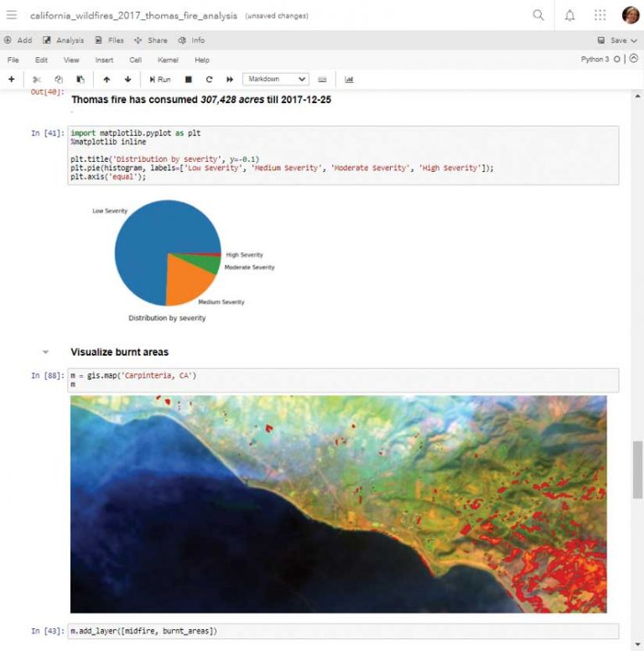Move selected cell down
This screenshot has width=644, height=651.
127,80
